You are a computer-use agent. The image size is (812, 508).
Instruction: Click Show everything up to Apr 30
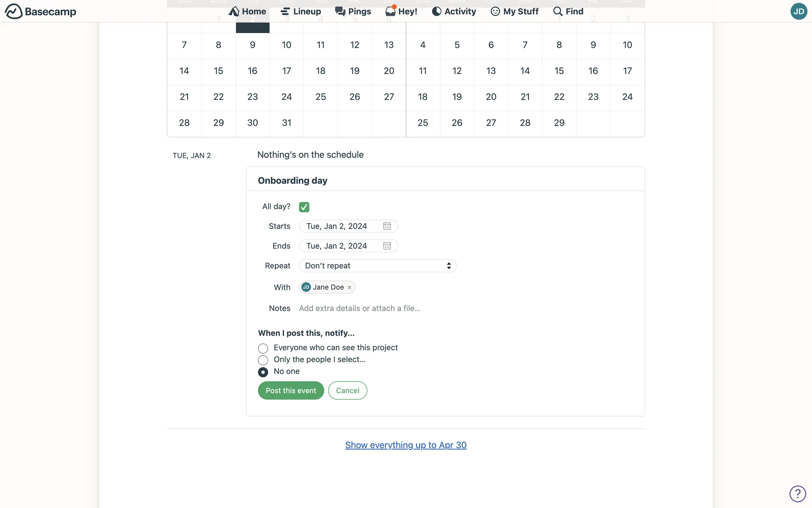406,445
